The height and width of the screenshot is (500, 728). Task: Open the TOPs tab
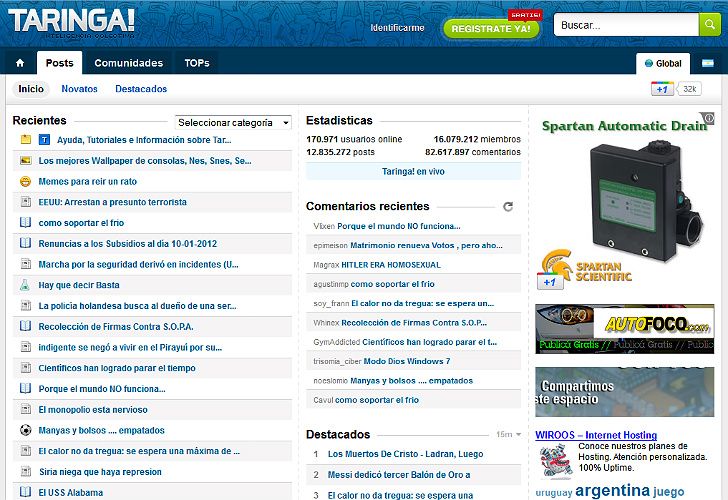[x=197, y=63]
